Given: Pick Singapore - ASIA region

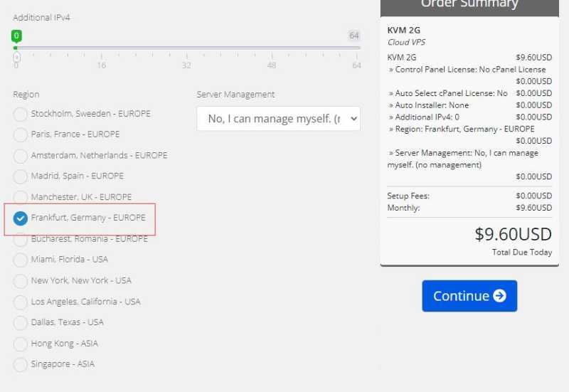Looking at the screenshot, I should pyautogui.click(x=20, y=364).
